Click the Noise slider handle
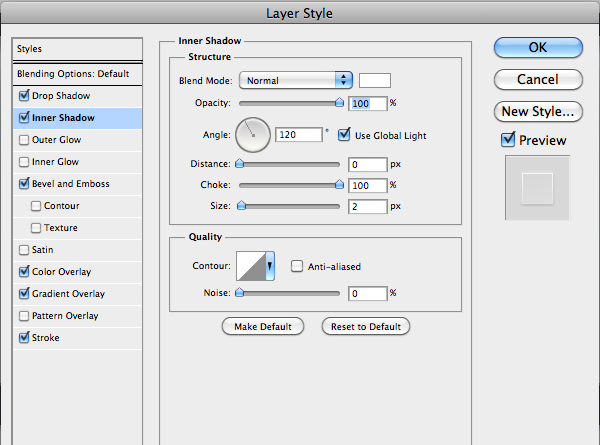The width and height of the screenshot is (600, 445). pos(240,292)
